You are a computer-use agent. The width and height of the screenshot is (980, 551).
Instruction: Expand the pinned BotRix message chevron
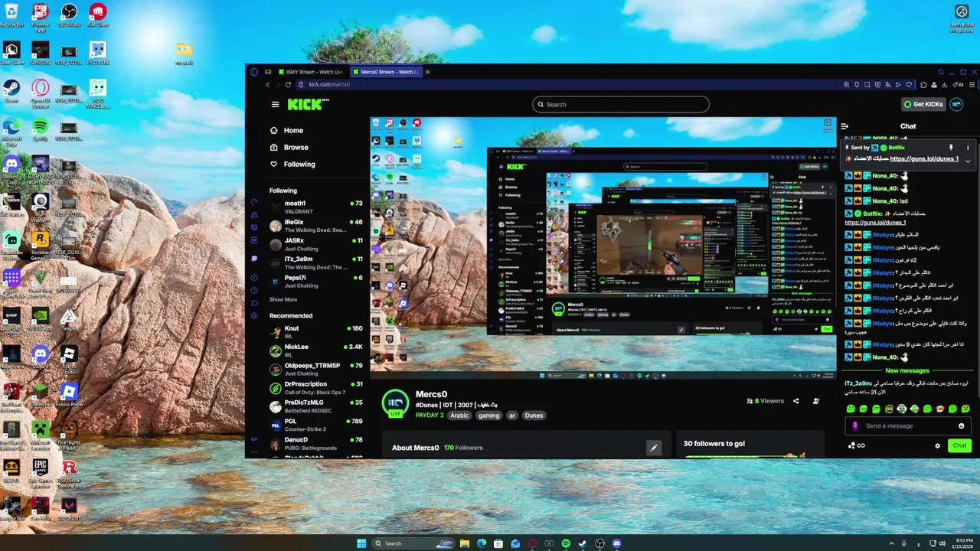(x=967, y=161)
